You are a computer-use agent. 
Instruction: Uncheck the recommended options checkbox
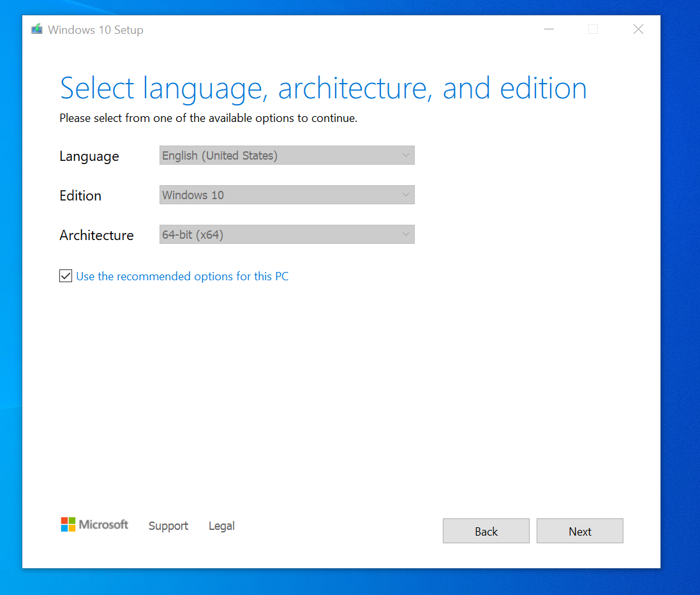[66, 276]
